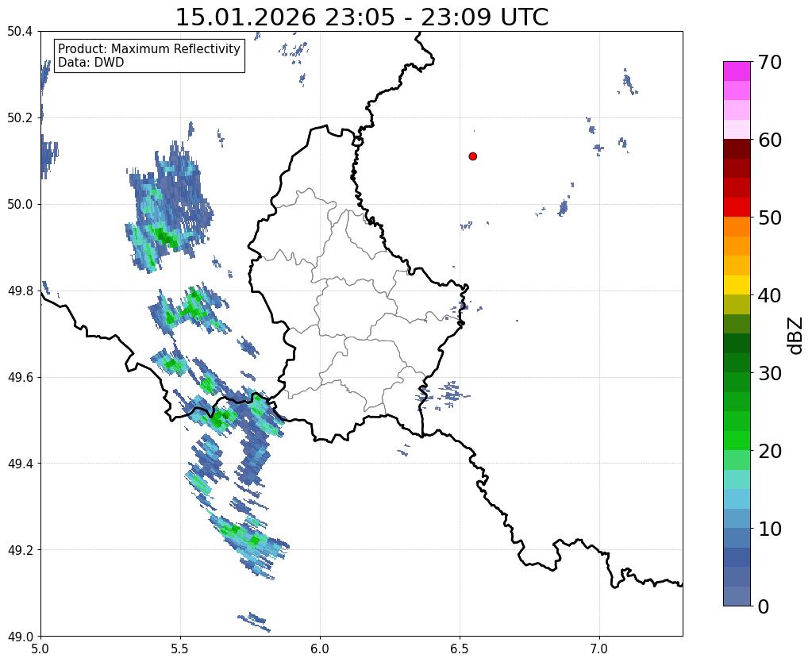Click the magenta top colorbar segment
812x662 pixels.
(x=737, y=71)
